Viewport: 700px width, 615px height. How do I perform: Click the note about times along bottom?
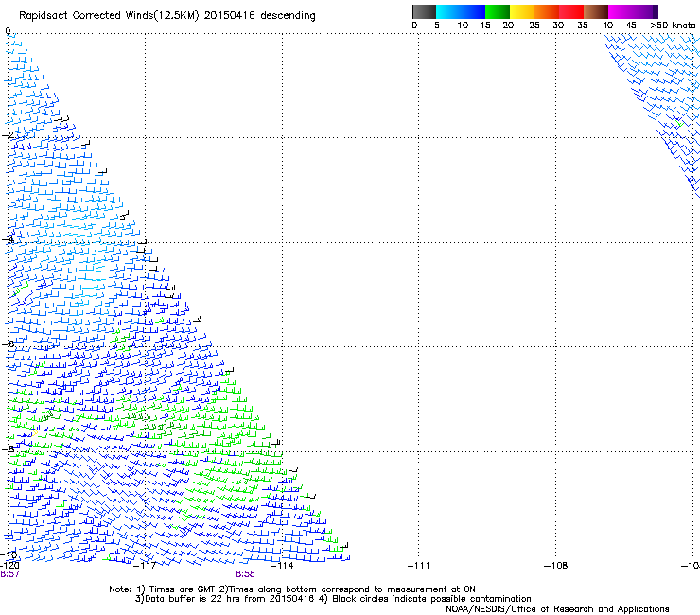(x=347, y=589)
